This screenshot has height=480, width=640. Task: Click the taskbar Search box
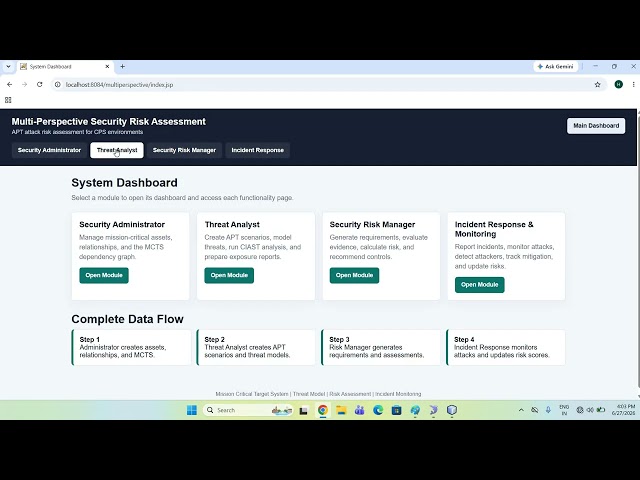248,410
